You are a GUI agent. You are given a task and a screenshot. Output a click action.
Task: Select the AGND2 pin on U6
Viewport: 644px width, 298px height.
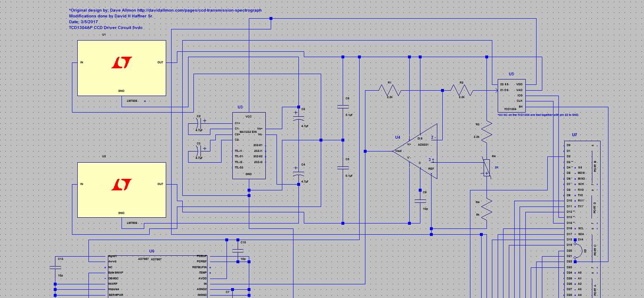click(202, 289)
